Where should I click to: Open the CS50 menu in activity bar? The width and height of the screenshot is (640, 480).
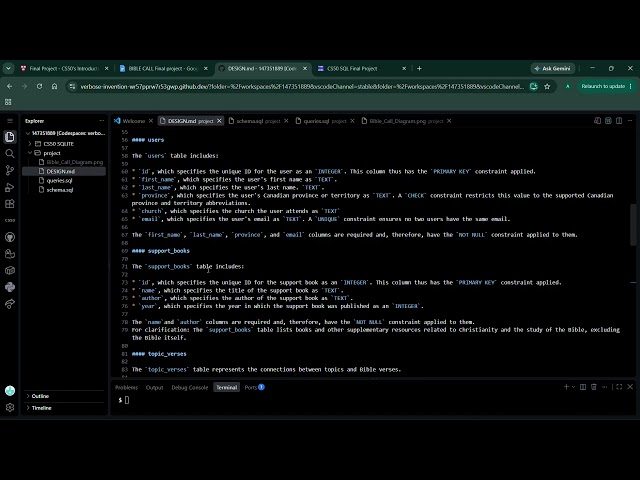[10, 220]
